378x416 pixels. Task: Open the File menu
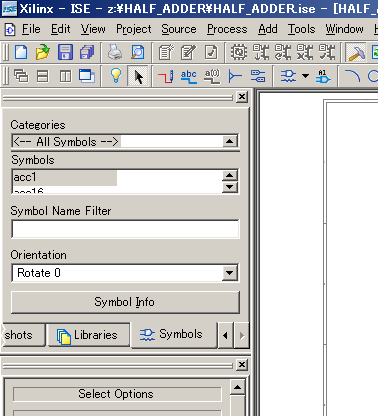(31, 29)
